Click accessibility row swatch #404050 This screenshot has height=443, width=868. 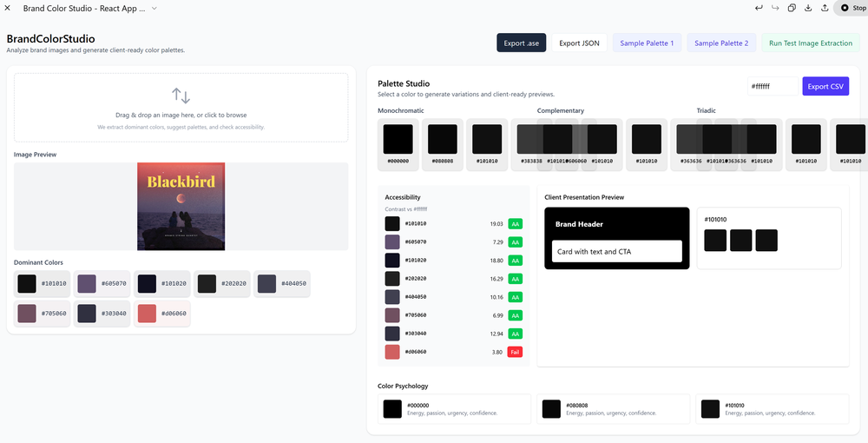coord(392,297)
